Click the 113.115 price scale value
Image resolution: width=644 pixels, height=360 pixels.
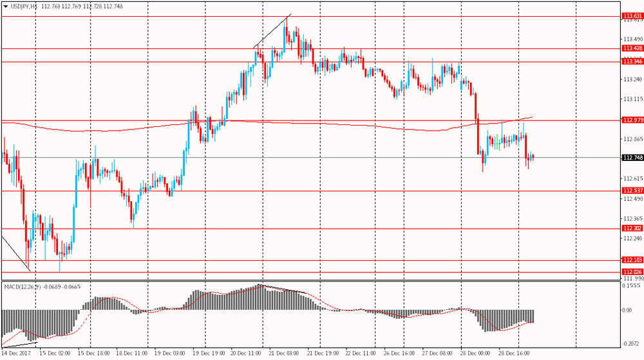tap(633, 99)
